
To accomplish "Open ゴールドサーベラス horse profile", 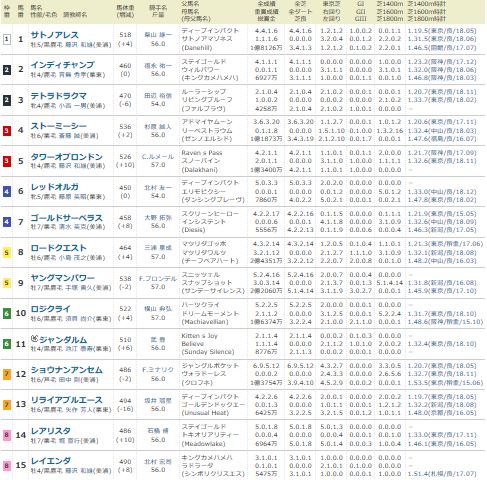I will [x=67, y=218].
